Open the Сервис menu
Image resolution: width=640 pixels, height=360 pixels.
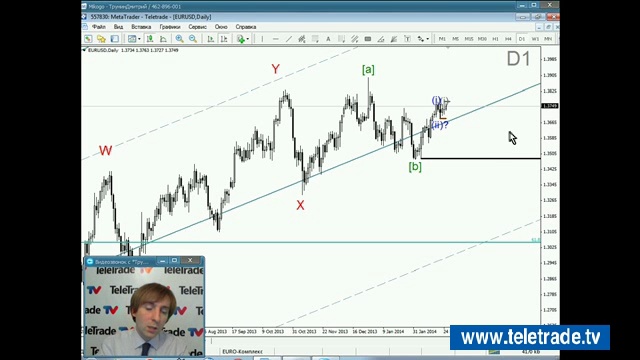(198, 27)
